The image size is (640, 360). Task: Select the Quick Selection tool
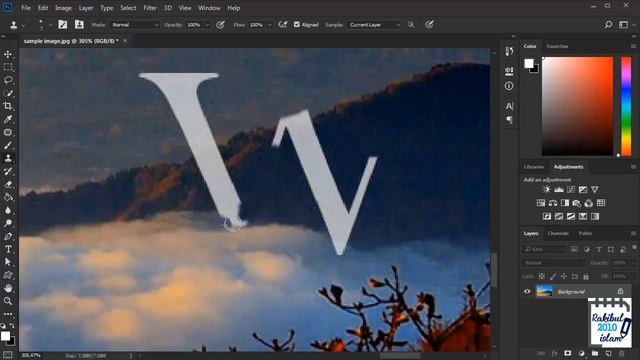[x=8, y=93]
